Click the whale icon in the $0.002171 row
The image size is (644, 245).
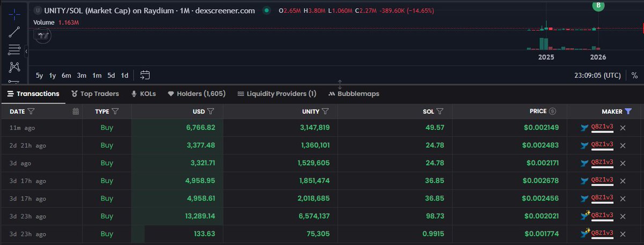click(584, 163)
